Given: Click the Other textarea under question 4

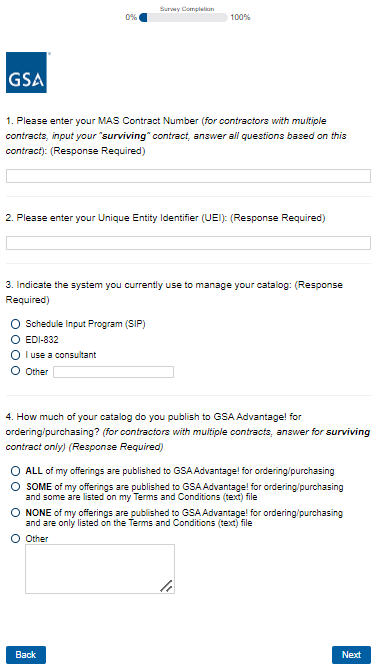Looking at the screenshot, I should tap(100, 569).
